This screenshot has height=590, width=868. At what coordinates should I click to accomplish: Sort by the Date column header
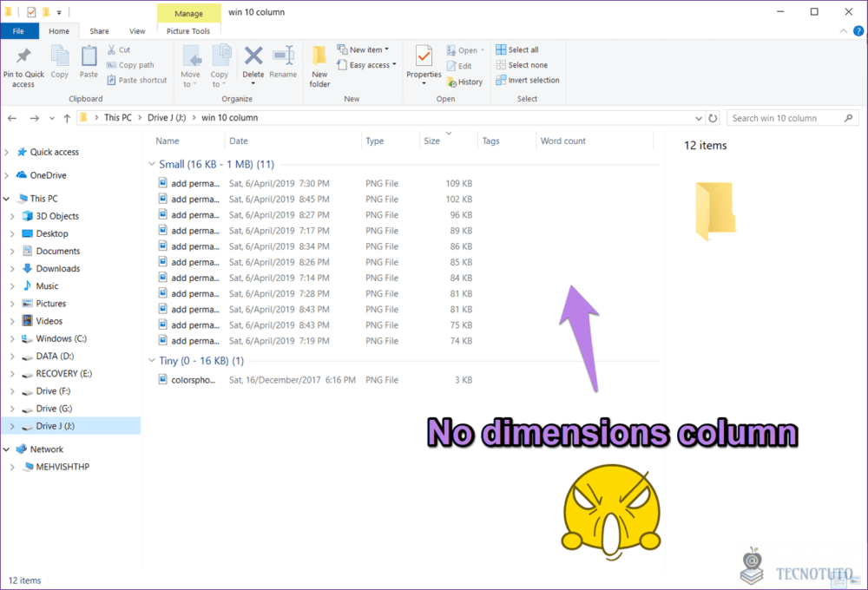pyautogui.click(x=239, y=141)
